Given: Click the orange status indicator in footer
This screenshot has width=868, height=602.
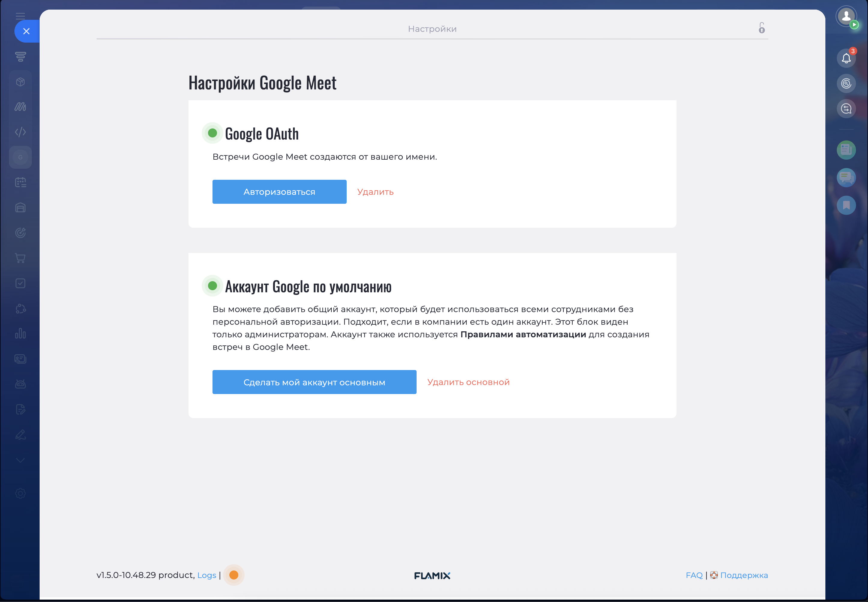Looking at the screenshot, I should click(x=234, y=575).
